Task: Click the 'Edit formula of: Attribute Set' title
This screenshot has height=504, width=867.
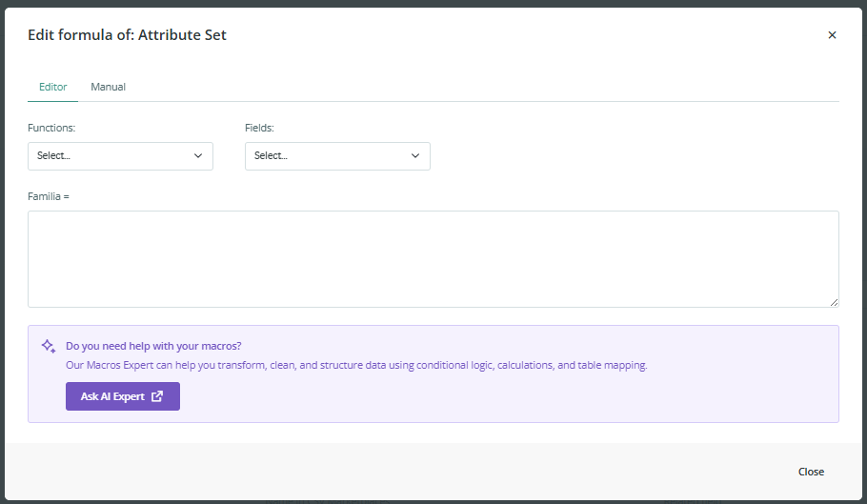Action: coord(127,35)
